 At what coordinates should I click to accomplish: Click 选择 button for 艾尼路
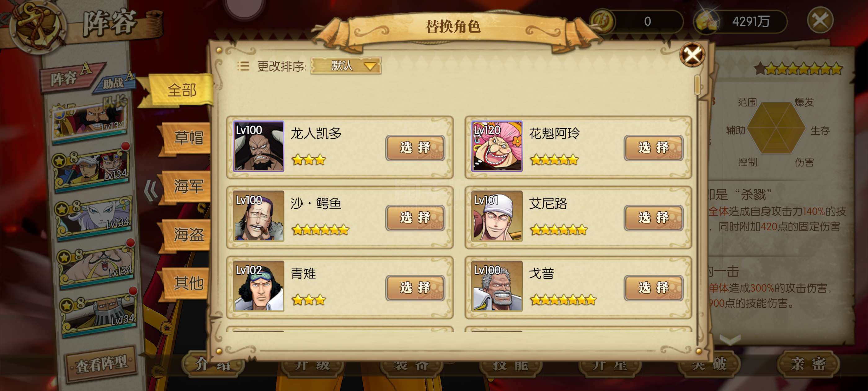[653, 218]
